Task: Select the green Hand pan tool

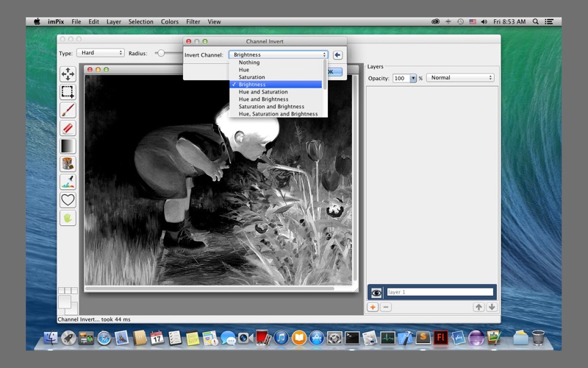Action: click(68, 218)
